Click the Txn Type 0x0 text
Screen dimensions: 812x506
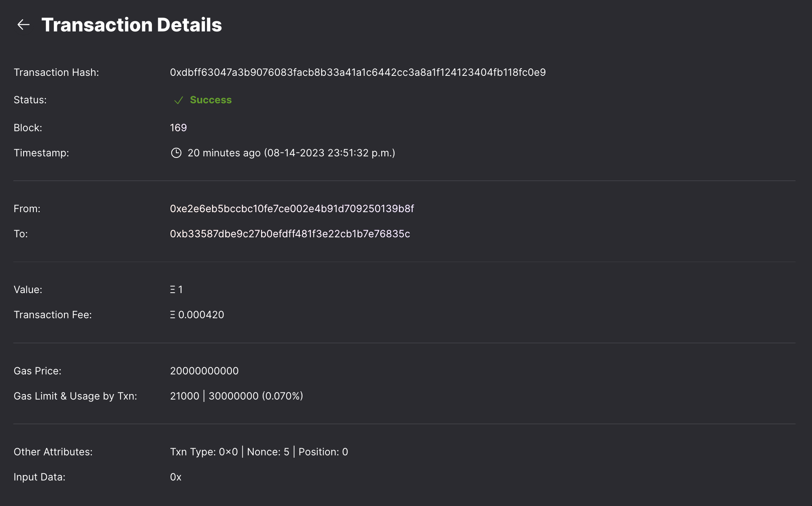[x=204, y=452]
